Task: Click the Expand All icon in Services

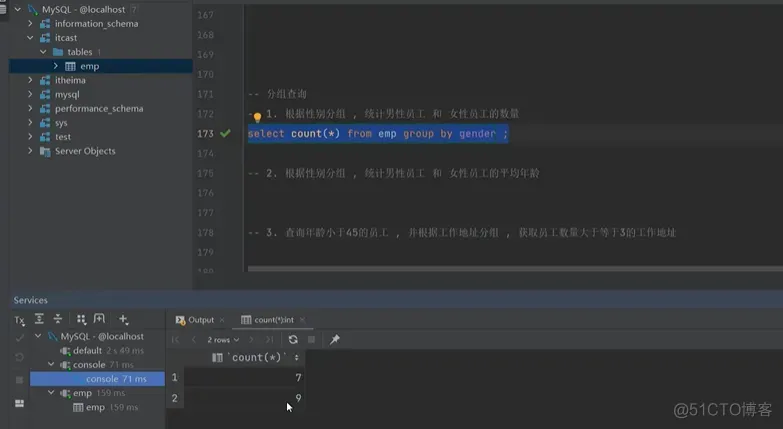Action: pos(39,319)
